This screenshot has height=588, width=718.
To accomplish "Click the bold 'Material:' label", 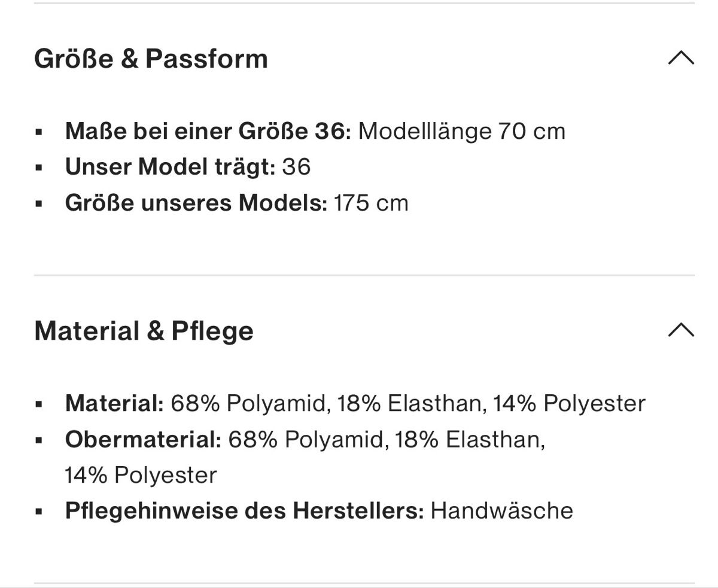I will [114, 403].
